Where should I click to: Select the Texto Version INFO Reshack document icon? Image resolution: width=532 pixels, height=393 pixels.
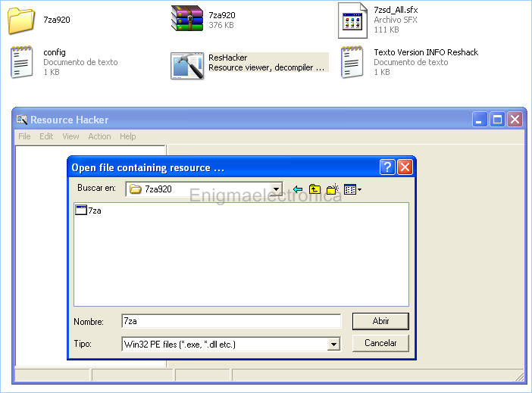click(352, 62)
